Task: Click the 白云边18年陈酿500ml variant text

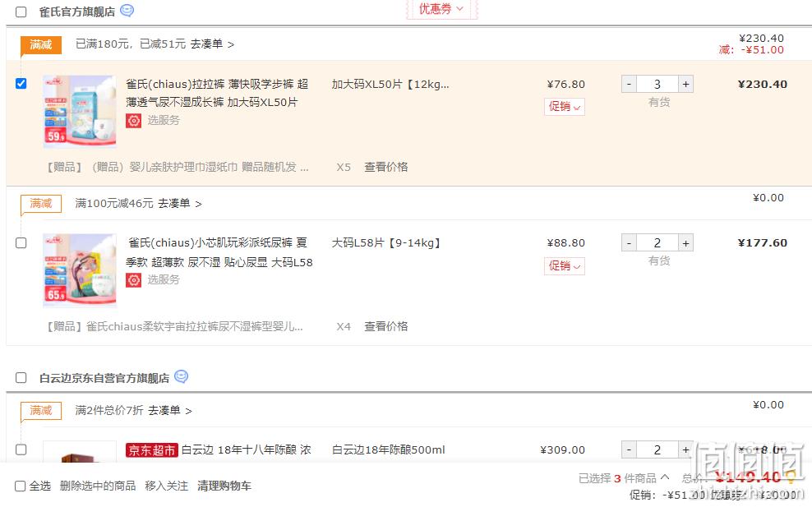Action: tap(389, 449)
